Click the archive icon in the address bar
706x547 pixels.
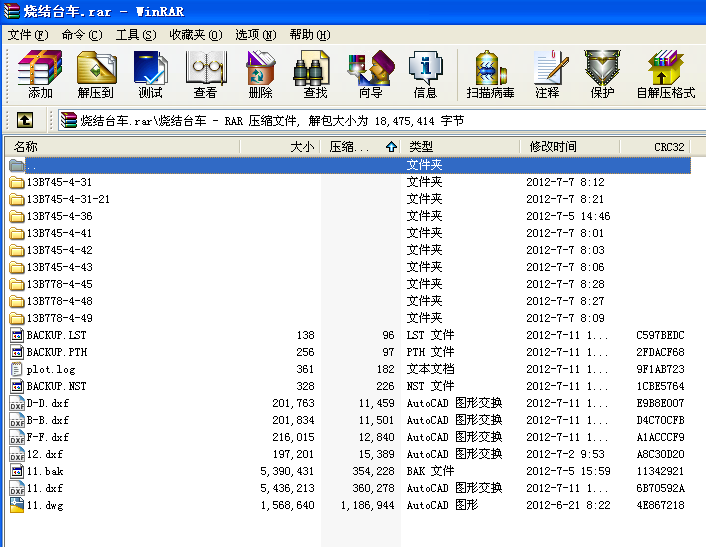click(x=68, y=120)
